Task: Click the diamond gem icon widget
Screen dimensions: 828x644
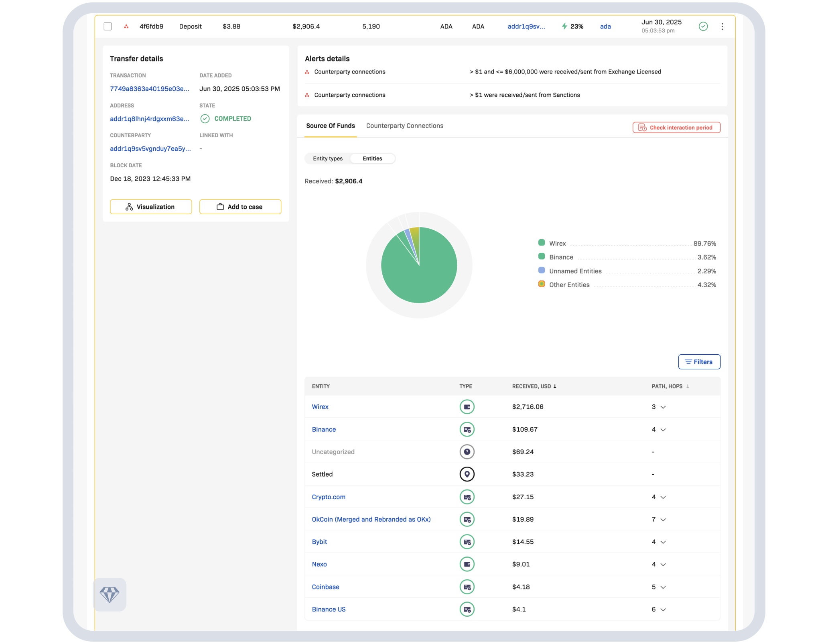Action: [110, 594]
